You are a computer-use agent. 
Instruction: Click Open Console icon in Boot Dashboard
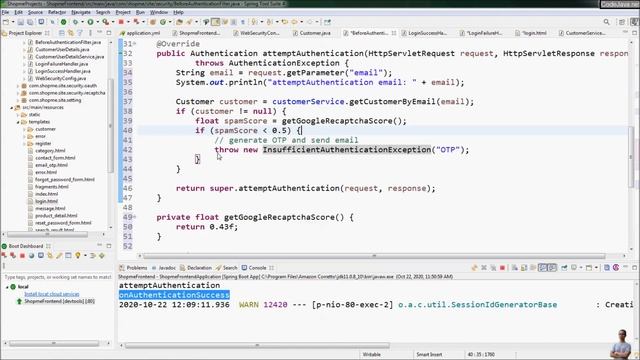(x=41, y=256)
